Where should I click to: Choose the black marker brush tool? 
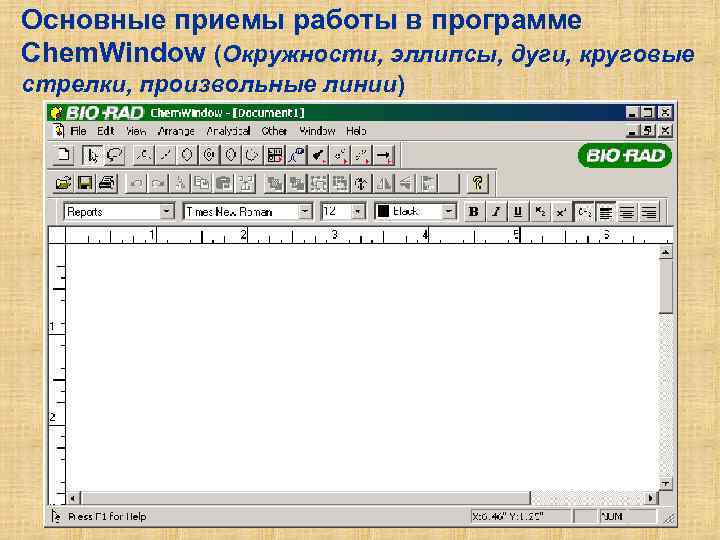click(x=319, y=155)
